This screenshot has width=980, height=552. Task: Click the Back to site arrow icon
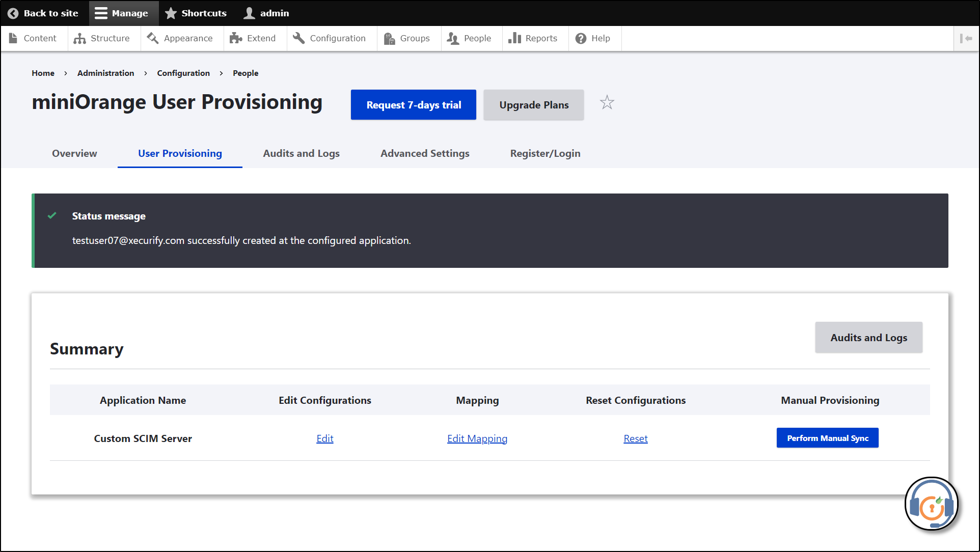point(14,13)
